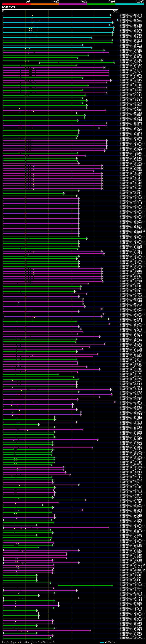Open hit UniRef100_A8J3N3

(x=131, y=50)
